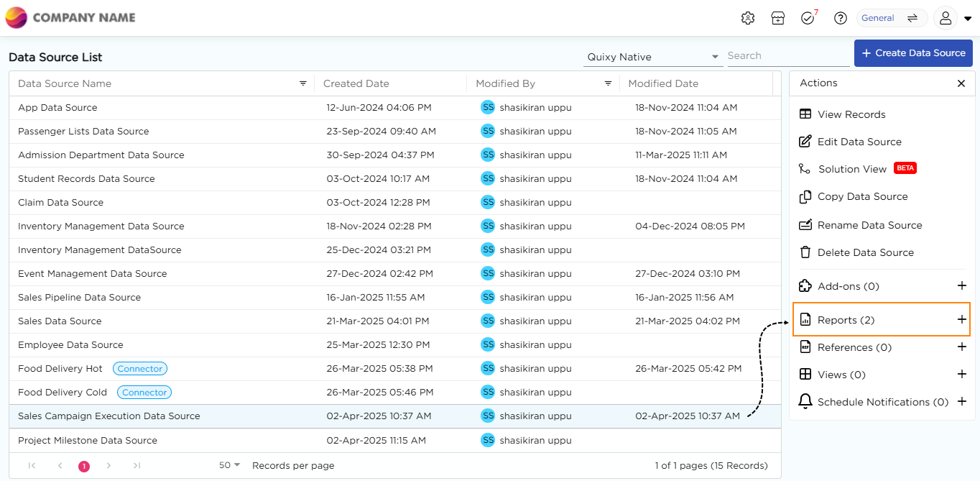This screenshot has width=980, height=481.
Task: Filter the Data Source Name column
Action: [x=303, y=83]
